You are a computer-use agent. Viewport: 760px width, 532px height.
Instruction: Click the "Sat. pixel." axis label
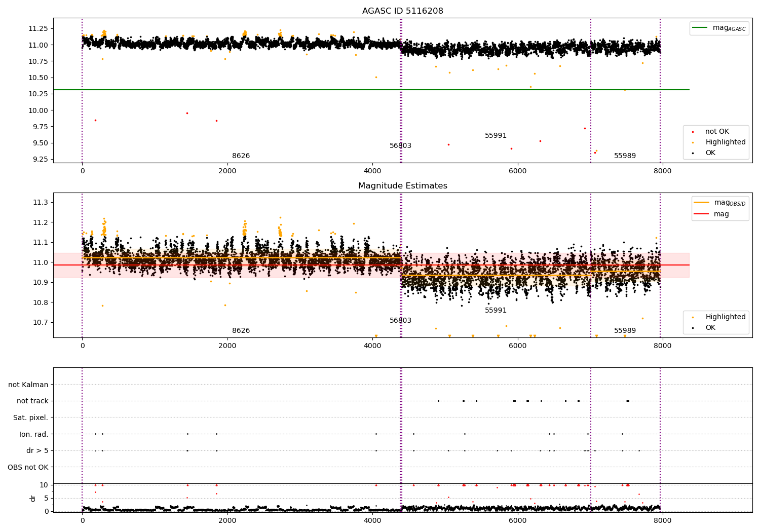(x=31, y=417)
